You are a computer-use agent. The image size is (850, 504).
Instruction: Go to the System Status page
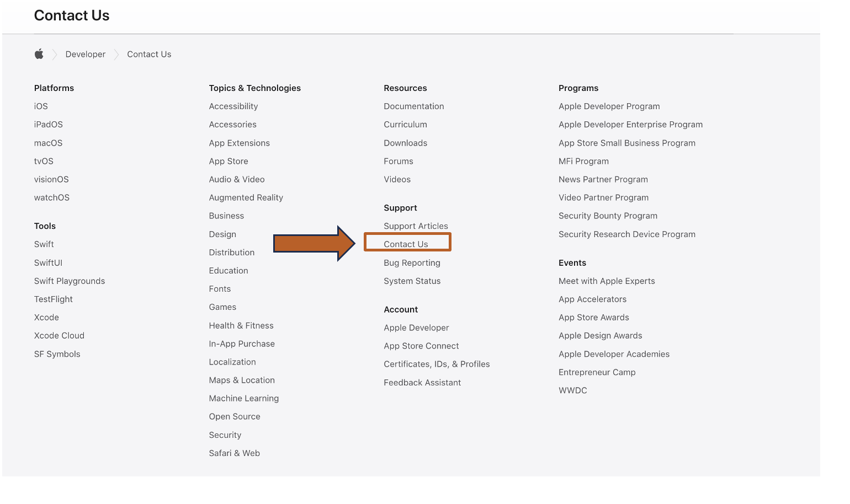(x=412, y=281)
